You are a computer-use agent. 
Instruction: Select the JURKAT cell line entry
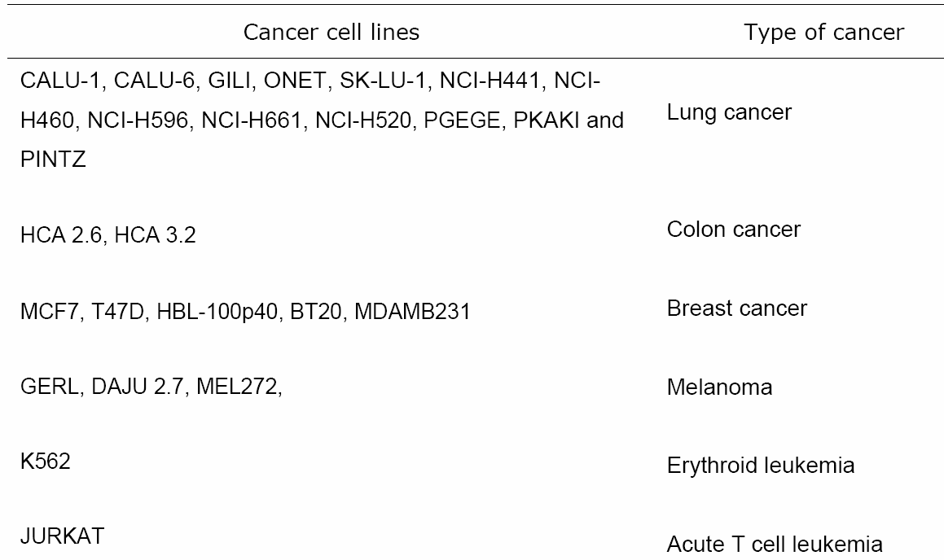pos(62,536)
